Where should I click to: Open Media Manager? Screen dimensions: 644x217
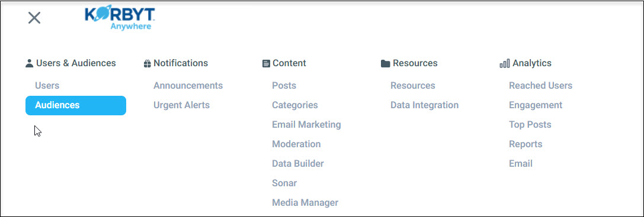coord(305,203)
